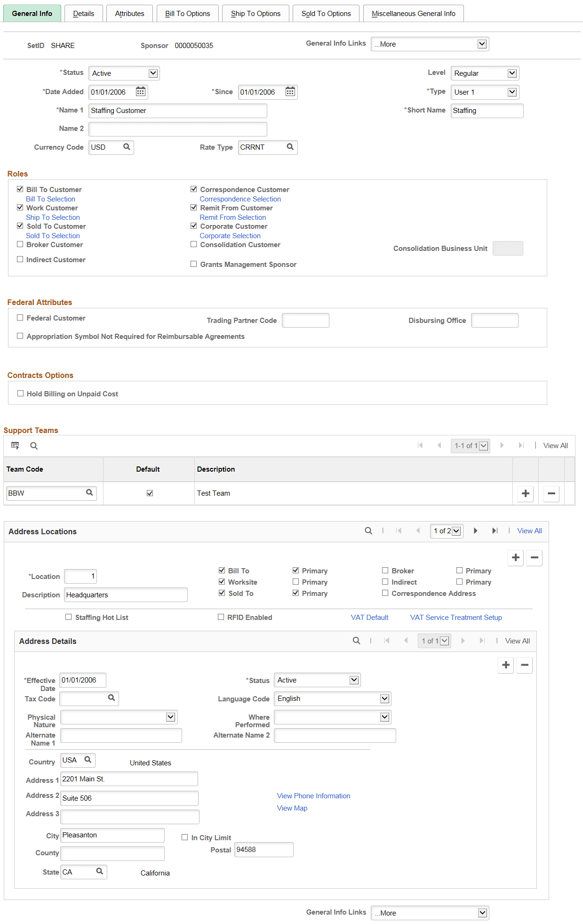Add a new Address Location
Viewport: 583px width, 924px height.
click(516, 558)
